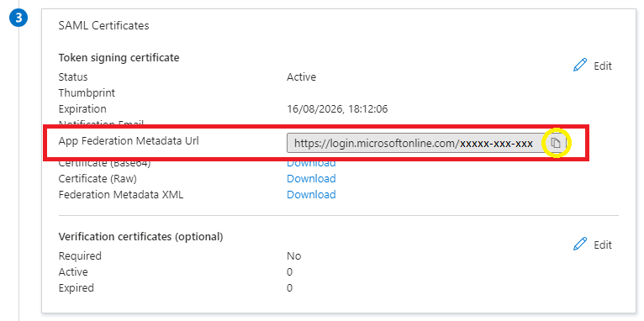Click the 'App Federation Metadata Url' label
This screenshot has height=321, width=644.
pyautogui.click(x=129, y=141)
